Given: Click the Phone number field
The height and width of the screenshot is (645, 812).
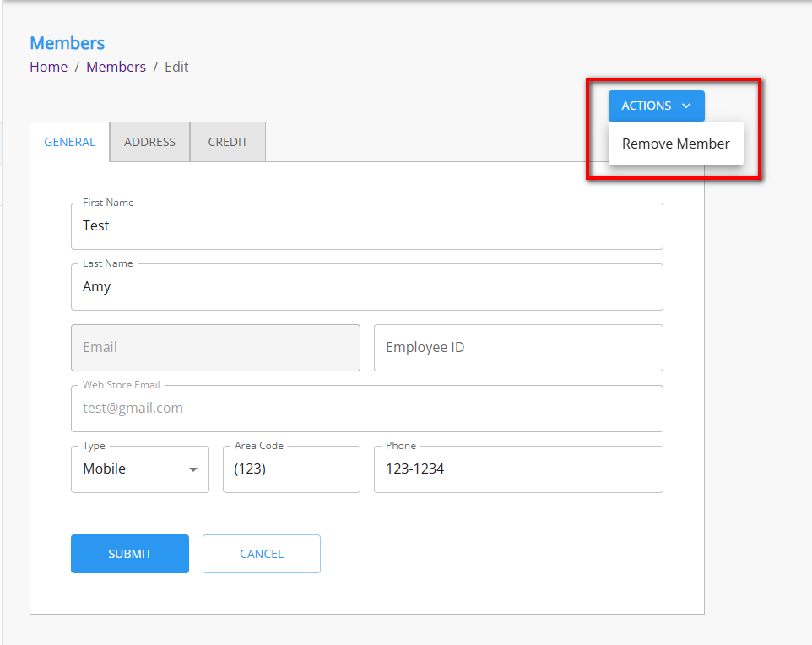Looking at the screenshot, I should pyautogui.click(x=517, y=469).
